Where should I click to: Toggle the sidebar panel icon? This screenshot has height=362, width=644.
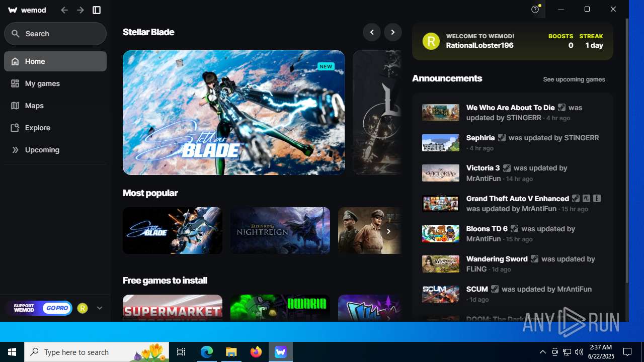(97, 10)
